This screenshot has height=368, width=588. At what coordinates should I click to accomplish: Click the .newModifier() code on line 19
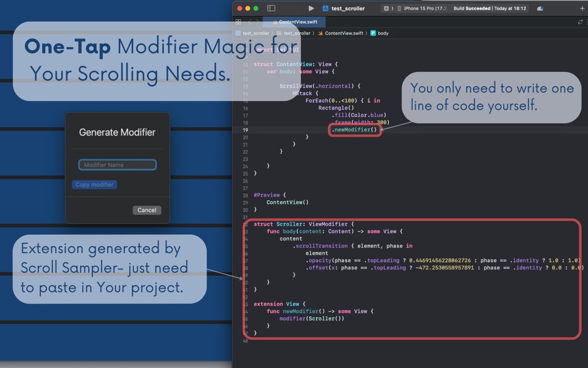(355, 129)
